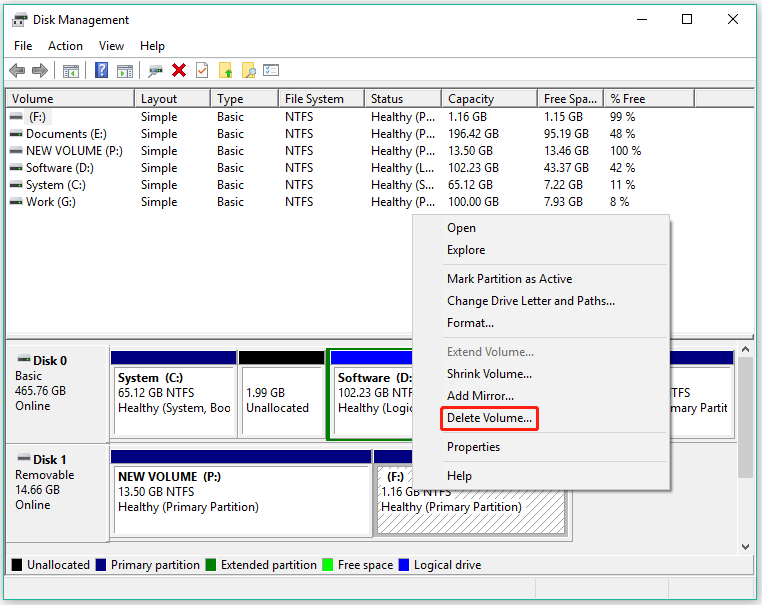
Task: Click the yellow page green arrow icon
Action: click(x=225, y=70)
